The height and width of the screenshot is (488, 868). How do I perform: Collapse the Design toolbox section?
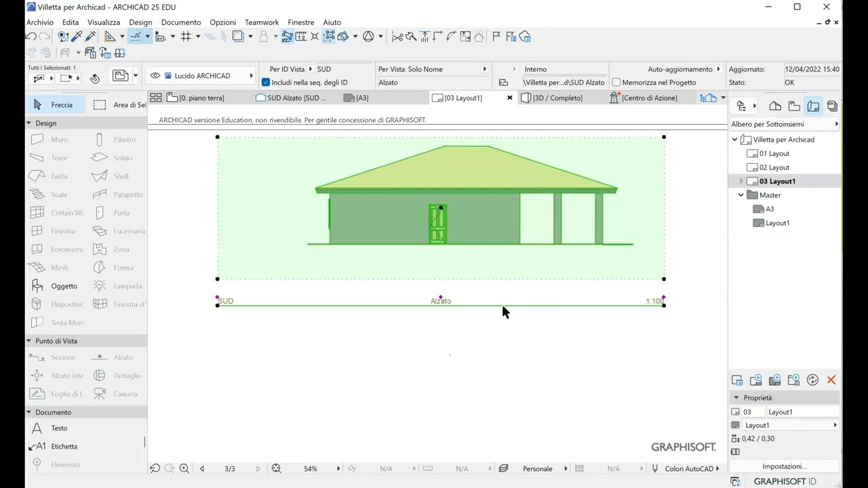(28, 123)
